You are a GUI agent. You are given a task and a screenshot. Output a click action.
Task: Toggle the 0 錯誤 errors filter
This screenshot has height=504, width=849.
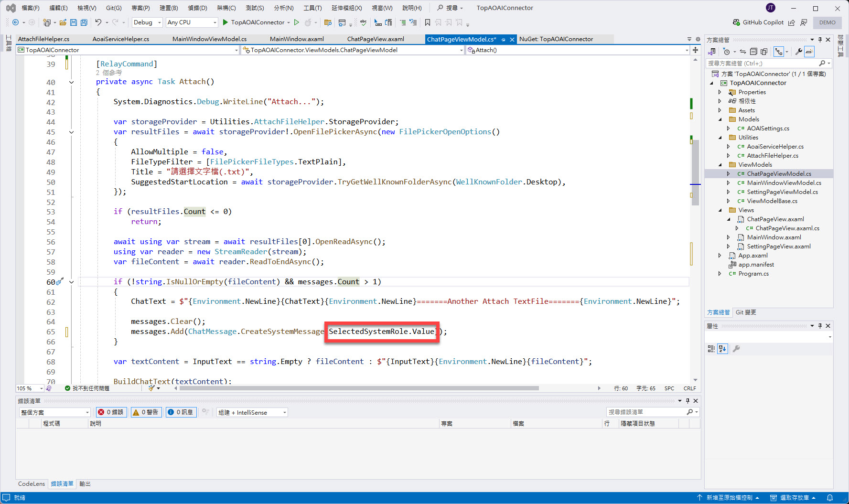click(x=111, y=412)
